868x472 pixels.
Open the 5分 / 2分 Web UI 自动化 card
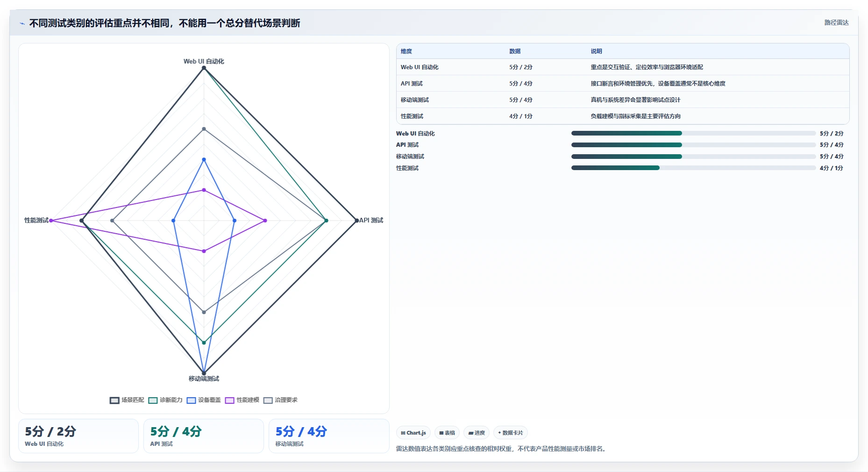click(x=78, y=436)
